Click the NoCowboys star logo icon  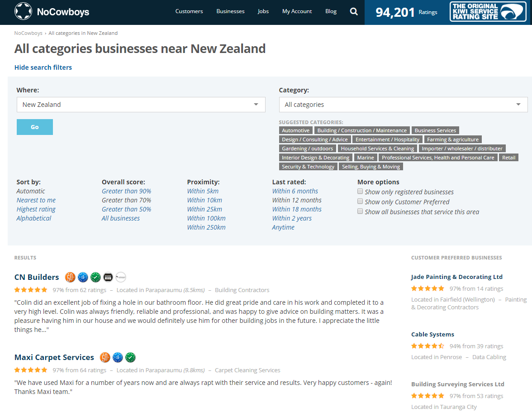[23, 11]
